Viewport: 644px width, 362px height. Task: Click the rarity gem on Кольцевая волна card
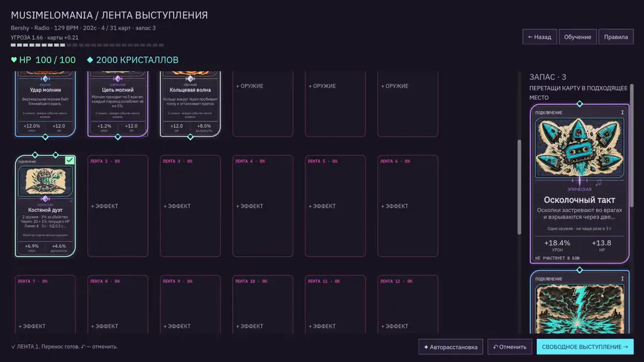pyautogui.click(x=190, y=78)
